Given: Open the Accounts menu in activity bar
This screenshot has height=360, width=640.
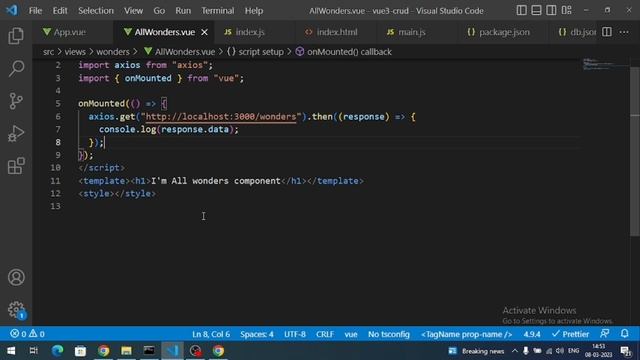Looking at the screenshot, I should (x=16, y=278).
